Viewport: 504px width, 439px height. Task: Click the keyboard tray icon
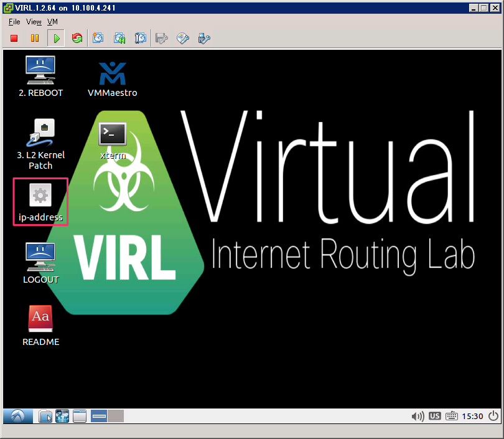coord(451,416)
